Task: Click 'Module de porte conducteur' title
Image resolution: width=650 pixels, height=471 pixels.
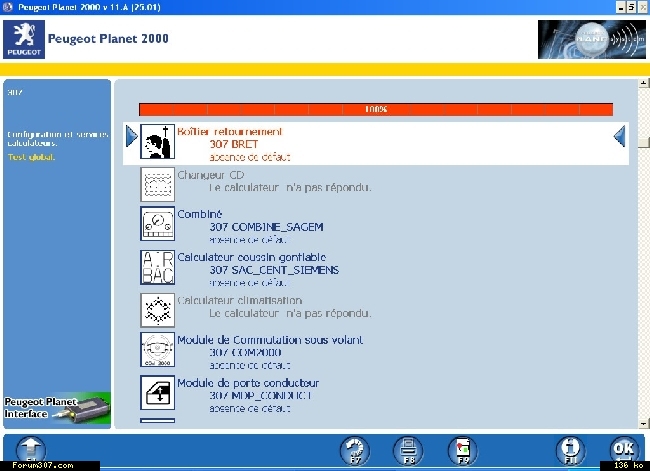Action: [x=248, y=383]
